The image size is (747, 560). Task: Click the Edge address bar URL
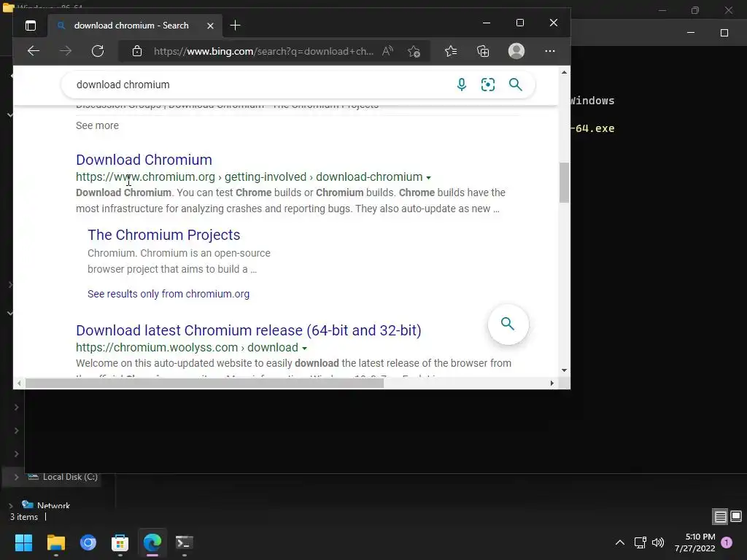tap(263, 51)
